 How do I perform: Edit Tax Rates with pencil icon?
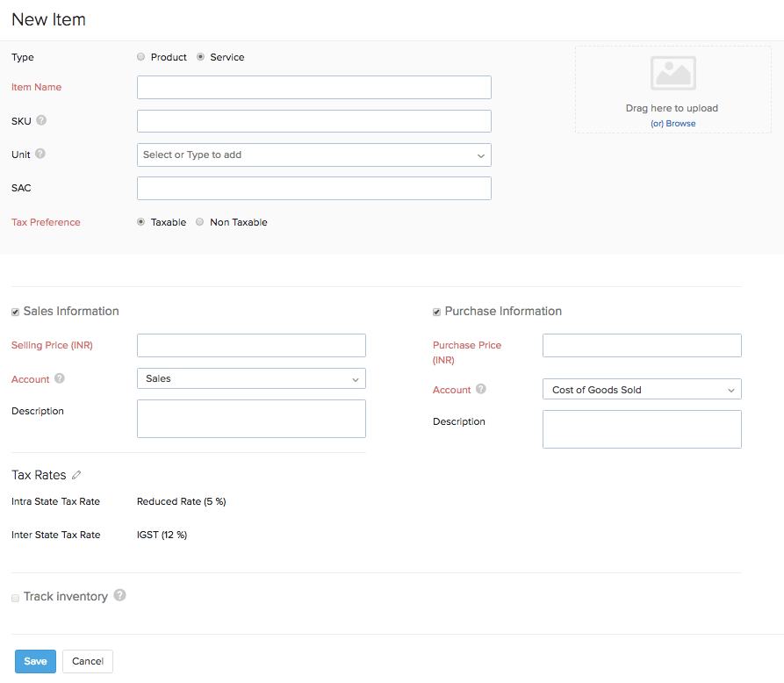click(x=76, y=475)
